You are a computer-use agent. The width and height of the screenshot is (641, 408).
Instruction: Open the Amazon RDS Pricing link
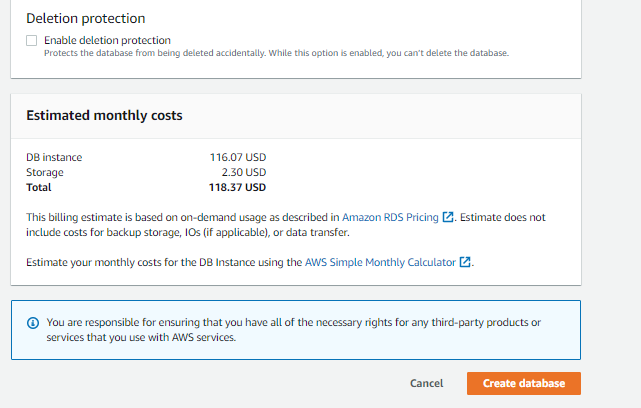tap(391, 216)
